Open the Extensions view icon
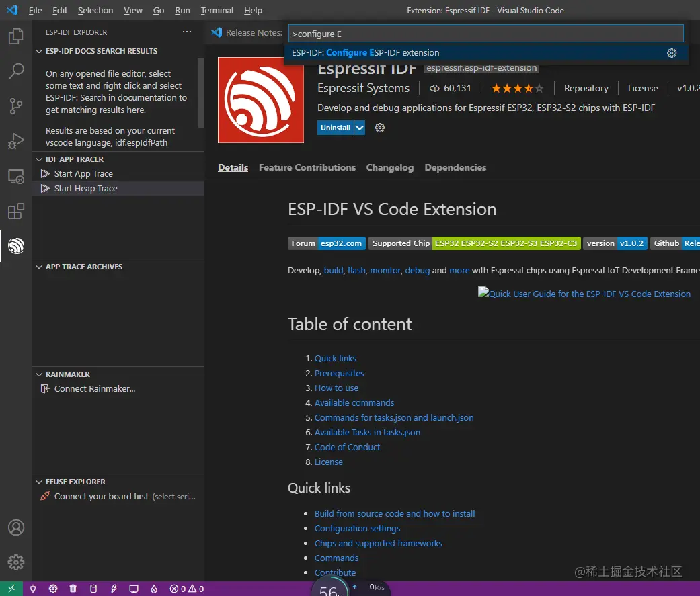 16,211
